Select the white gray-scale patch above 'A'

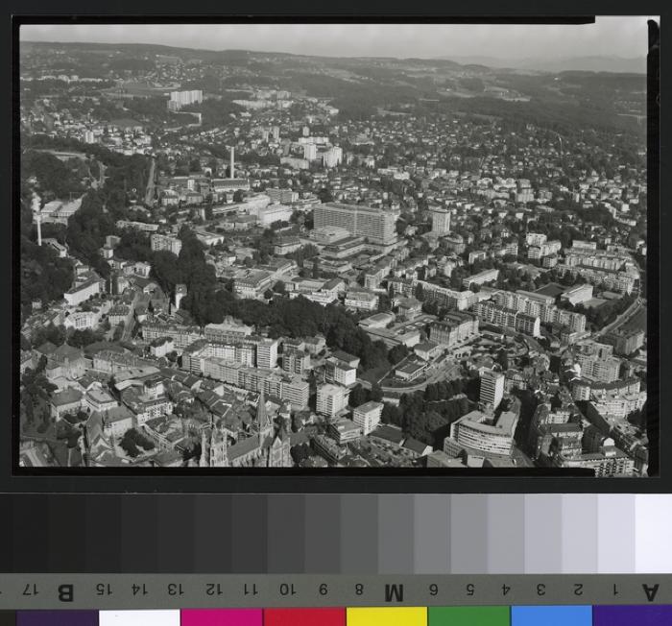tap(653, 534)
